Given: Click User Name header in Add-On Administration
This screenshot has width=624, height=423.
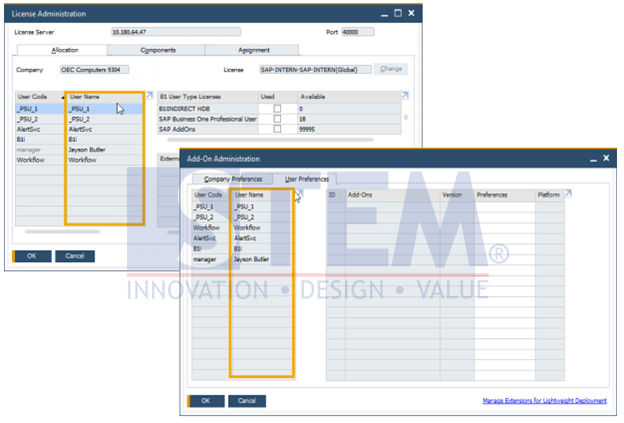Looking at the screenshot, I should [263, 195].
